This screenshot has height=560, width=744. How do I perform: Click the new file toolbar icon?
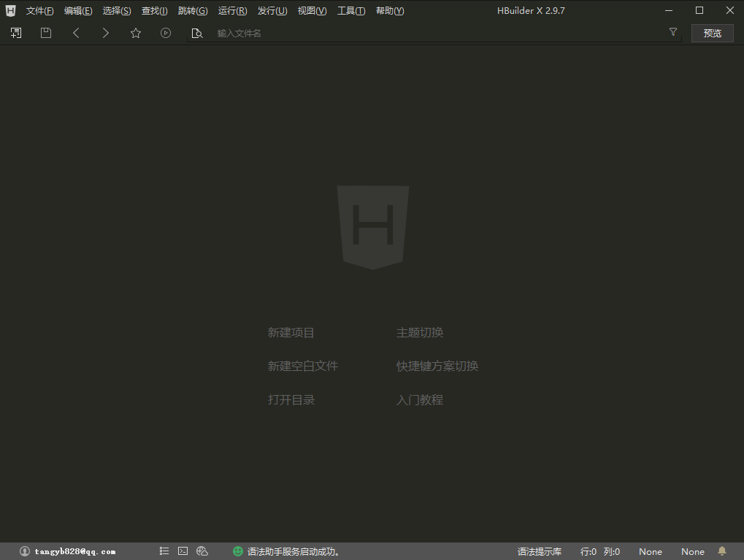tap(16, 33)
